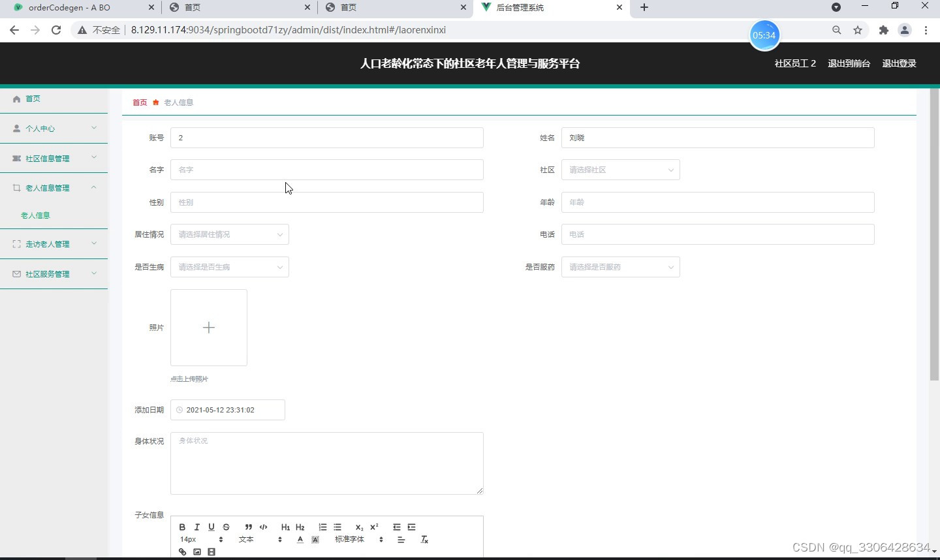Open text alignment options in editor
940x560 pixels.
tap(401, 539)
